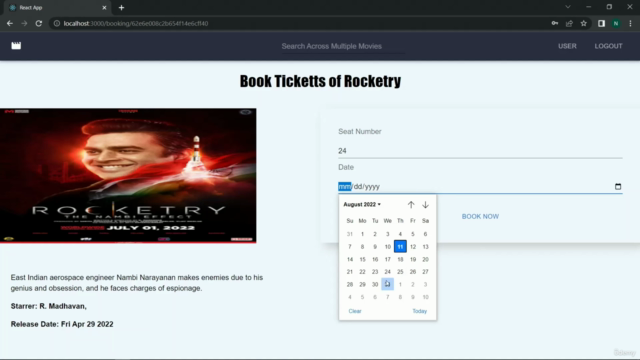
Task: Open a new browser tab
Action: [x=121, y=8]
